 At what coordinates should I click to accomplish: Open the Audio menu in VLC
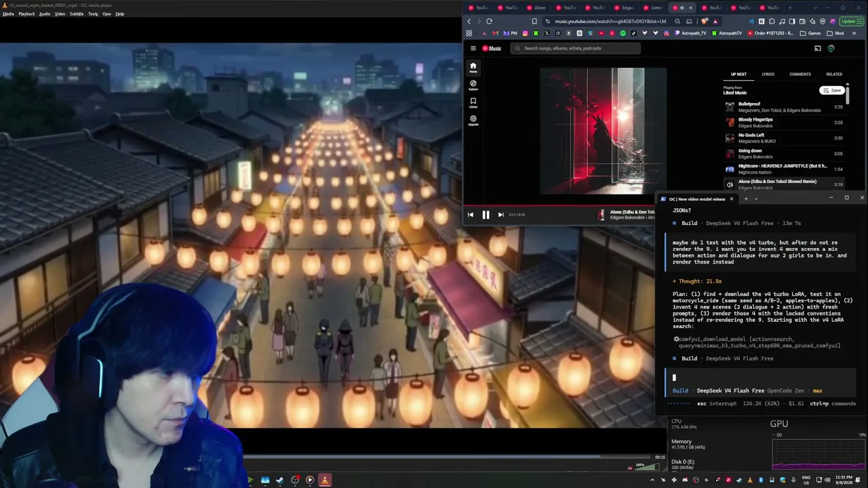(45, 14)
